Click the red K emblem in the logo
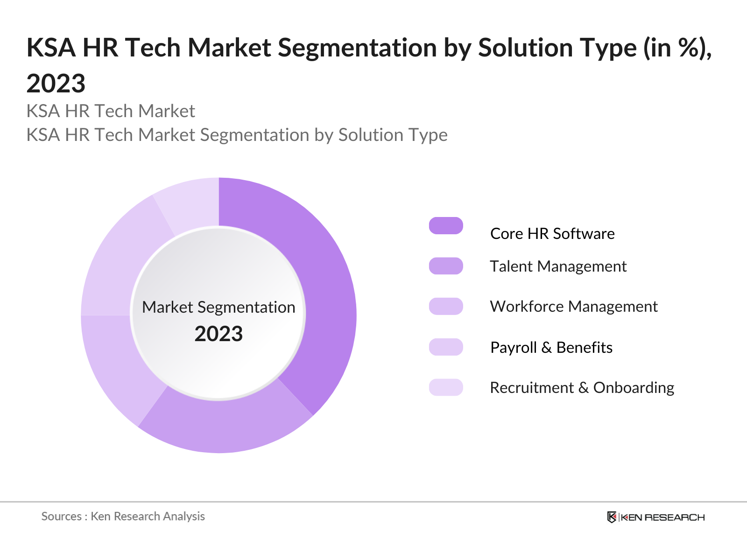Viewport: 747px width, 560px height. pyautogui.click(x=612, y=517)
